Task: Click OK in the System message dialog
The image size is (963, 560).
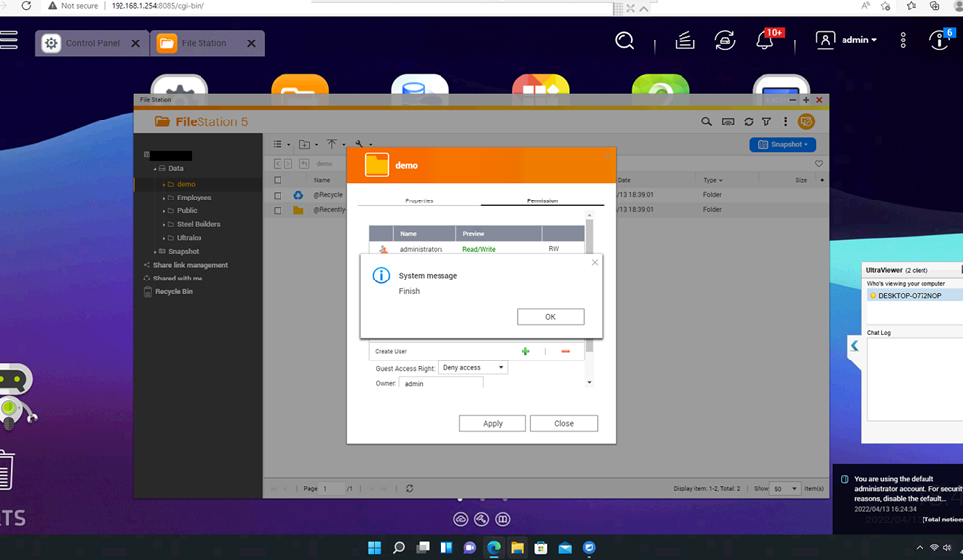Action: pyautogui.click(x=550, y=317)
